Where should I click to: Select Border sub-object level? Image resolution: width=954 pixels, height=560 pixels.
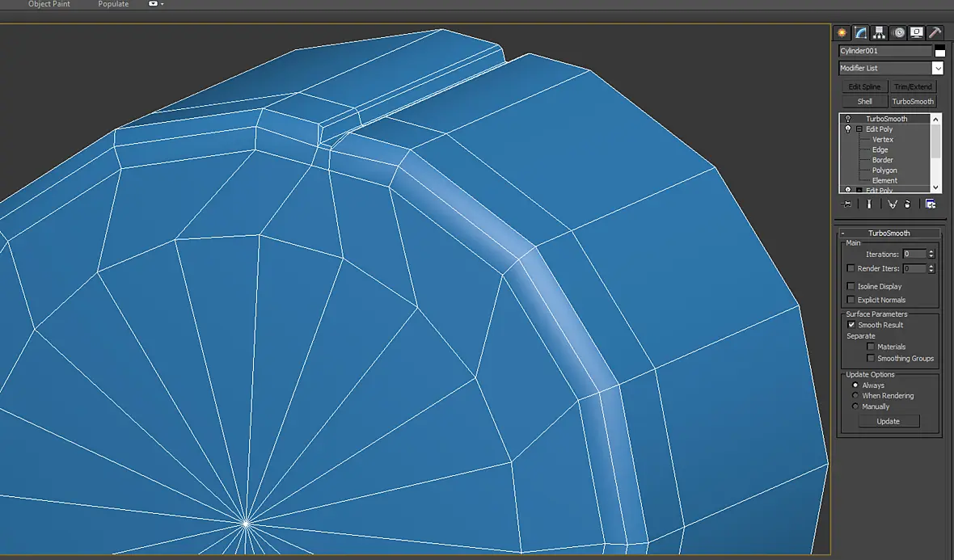pos(882,160)
